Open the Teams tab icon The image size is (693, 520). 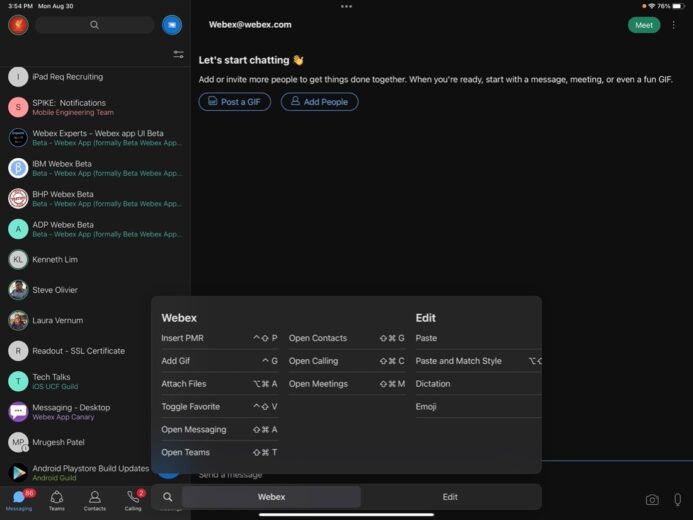(x=57, y=498)
